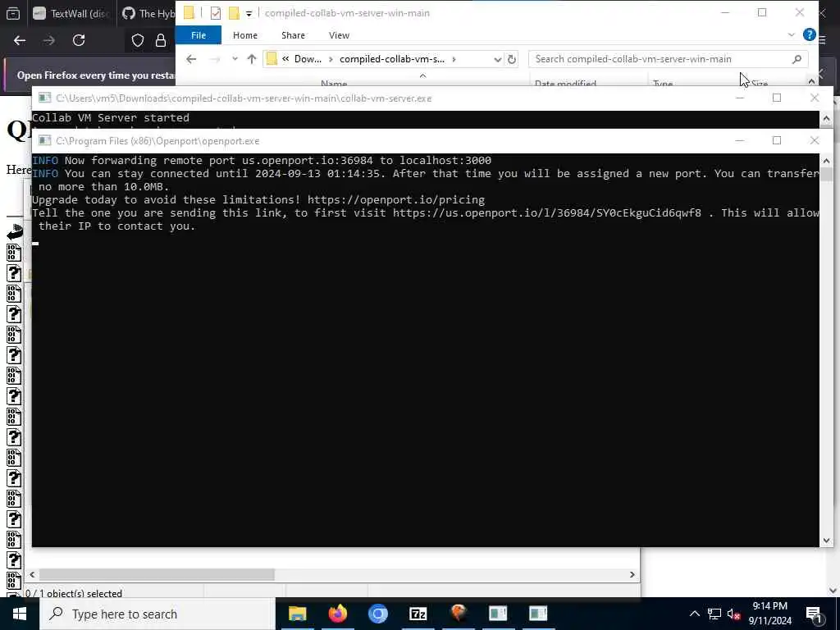Open 7-Zip from the taskbar
The image size is (840, 630).
pyautogui.click(x=418, y=614)
